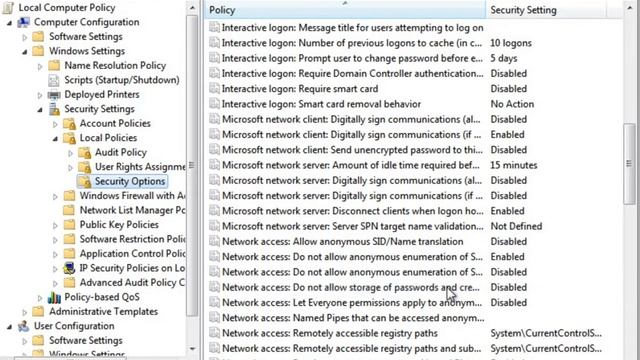Image resolution: width=640 pixels, height=360 pixels.
Task: Click the IP Security Policies icon
Action: pyautogui.click(x=69, y=268)
